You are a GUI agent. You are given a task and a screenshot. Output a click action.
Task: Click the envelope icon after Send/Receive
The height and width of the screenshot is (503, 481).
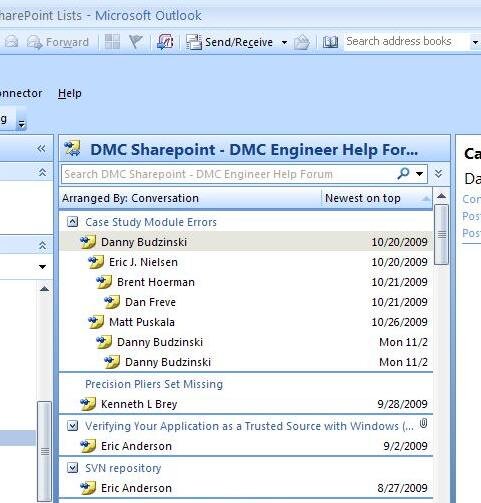click(302, 42)
